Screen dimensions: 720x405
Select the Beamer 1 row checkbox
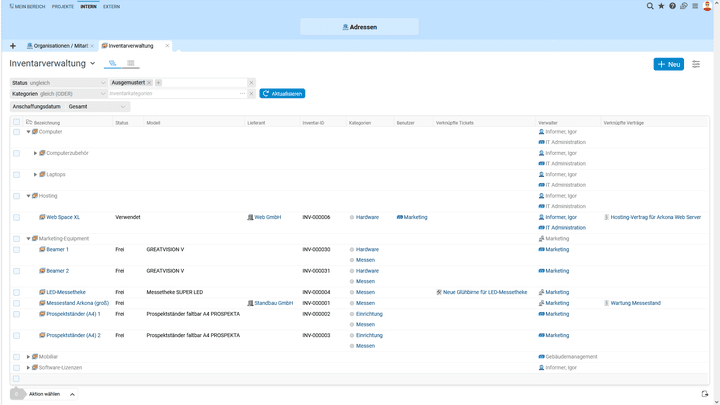click(x=16, y=249)
